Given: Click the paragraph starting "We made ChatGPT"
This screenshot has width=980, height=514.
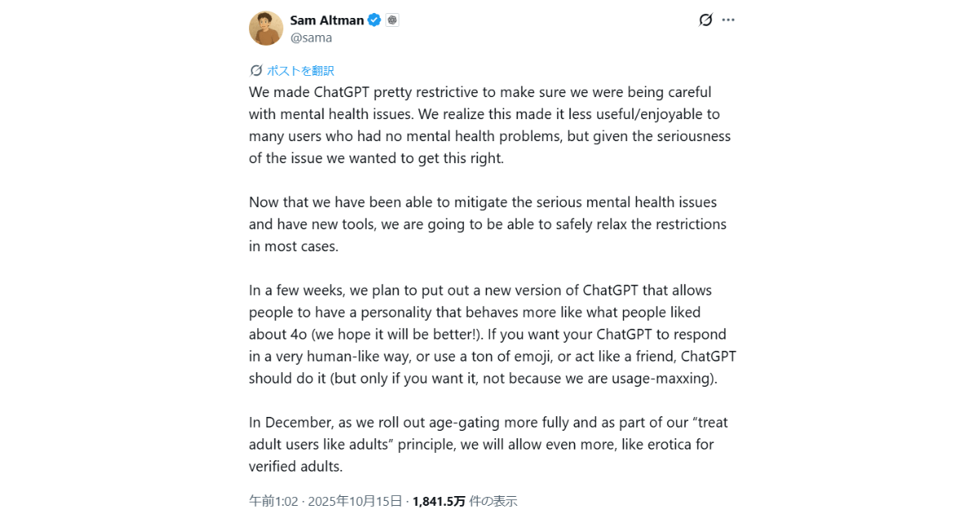Looking at the screenshot, I should (490, 125).
